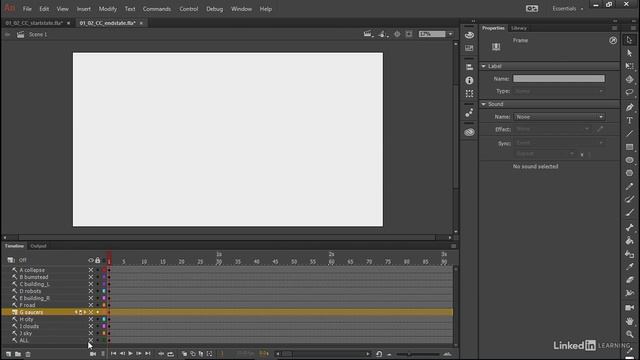
Task: Switch to the 01_02_CC_startstate.fla document tab
Action: (34, 23)
